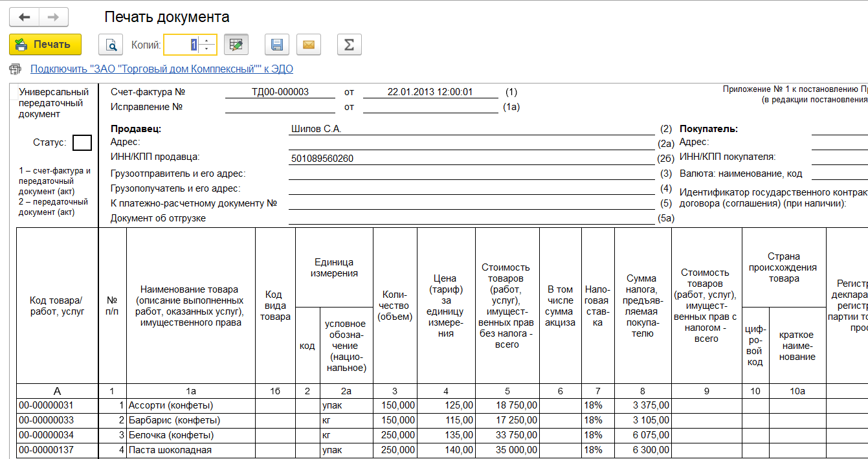Select the Ассорти (конфеты) row name
This screenshot has height=459, width=868.
tap(171, 405)
